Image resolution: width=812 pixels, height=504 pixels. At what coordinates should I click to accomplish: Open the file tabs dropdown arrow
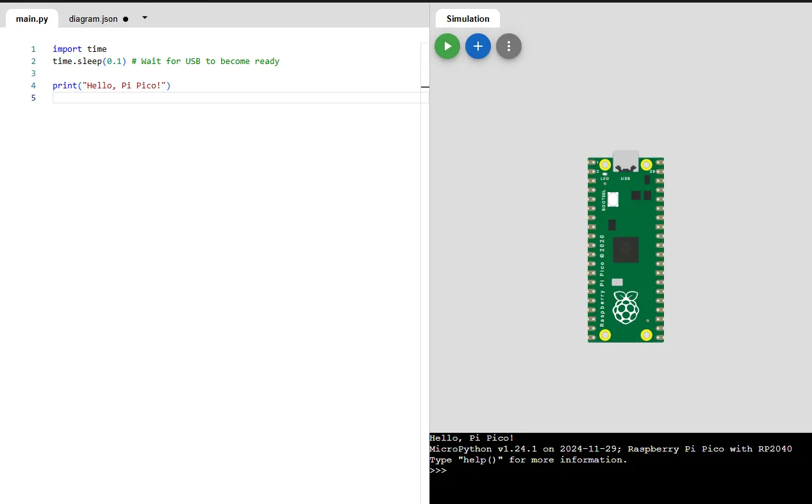coord(145,18)
